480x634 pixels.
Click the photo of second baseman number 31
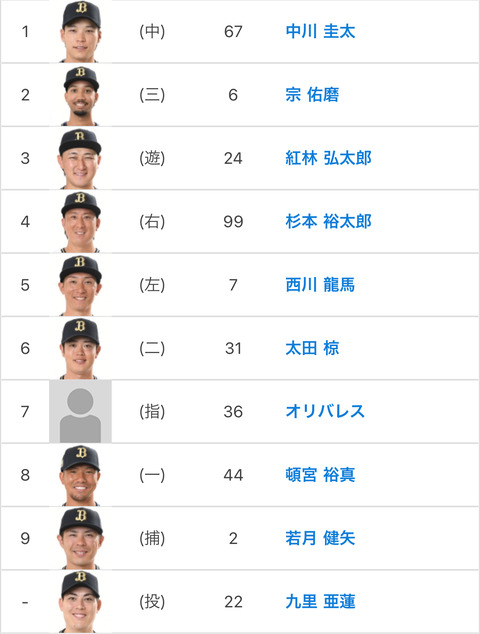[80, 348]
